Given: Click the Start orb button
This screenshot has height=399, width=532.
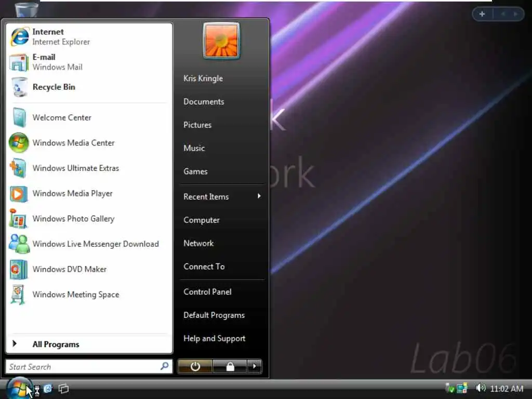Looking at the screenshot, I should pos(19,389).
